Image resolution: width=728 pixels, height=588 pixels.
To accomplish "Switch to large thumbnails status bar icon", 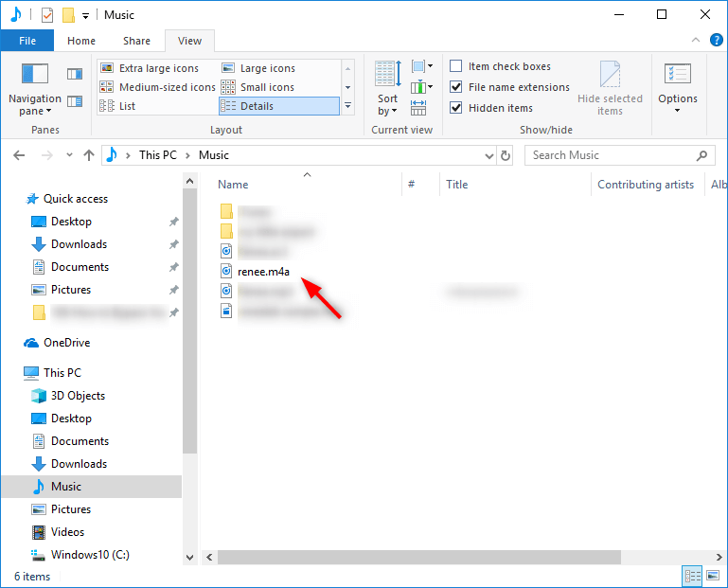I will pos(713,577).
